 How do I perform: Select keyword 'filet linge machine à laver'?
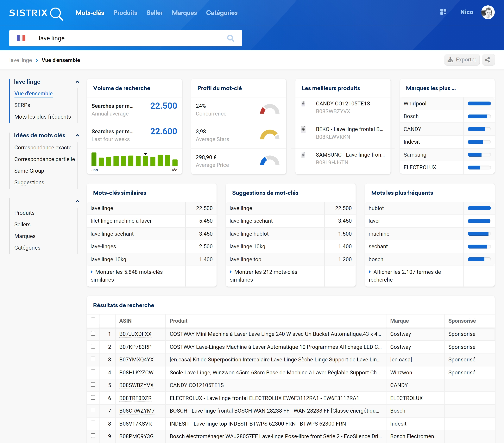point(121,221)
